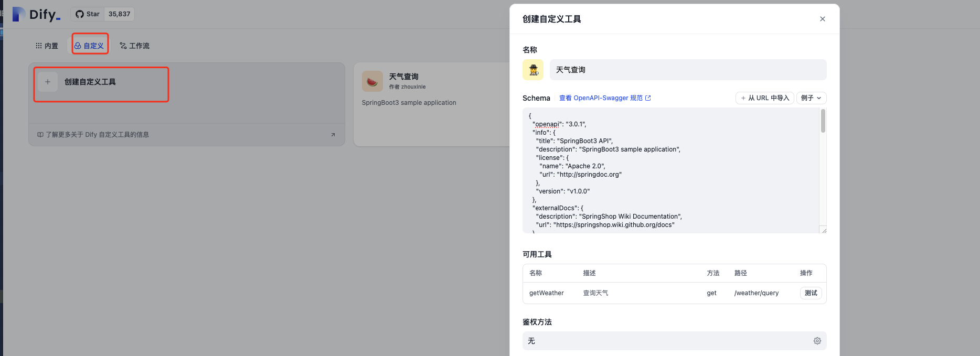Open the 鉴权方法 settings gear icon

817,341
